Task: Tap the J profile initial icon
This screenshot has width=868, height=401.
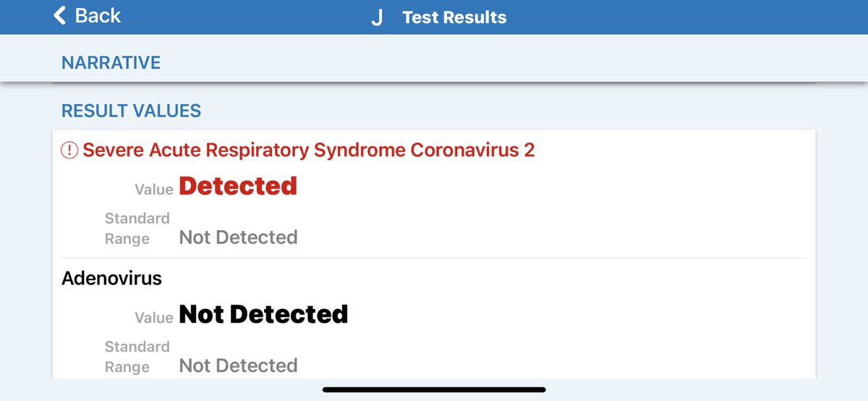Action: [x=376, y=18]
